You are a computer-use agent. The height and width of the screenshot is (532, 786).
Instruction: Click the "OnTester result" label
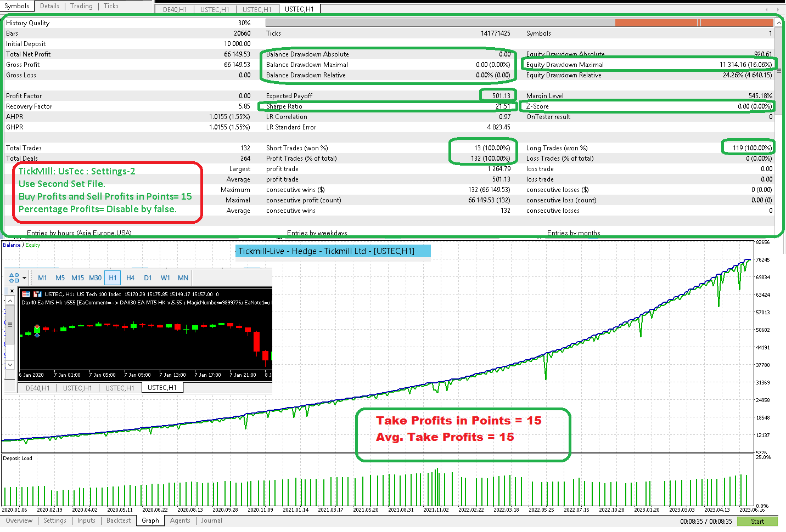coord(548,117)
